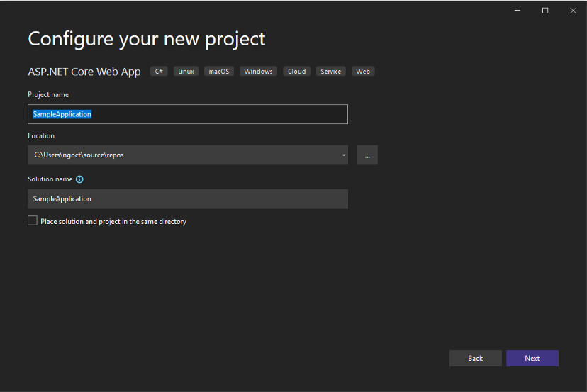Click the Next button
The width and height of the screenshot is (587, 392).
click(x=532, y=358)
